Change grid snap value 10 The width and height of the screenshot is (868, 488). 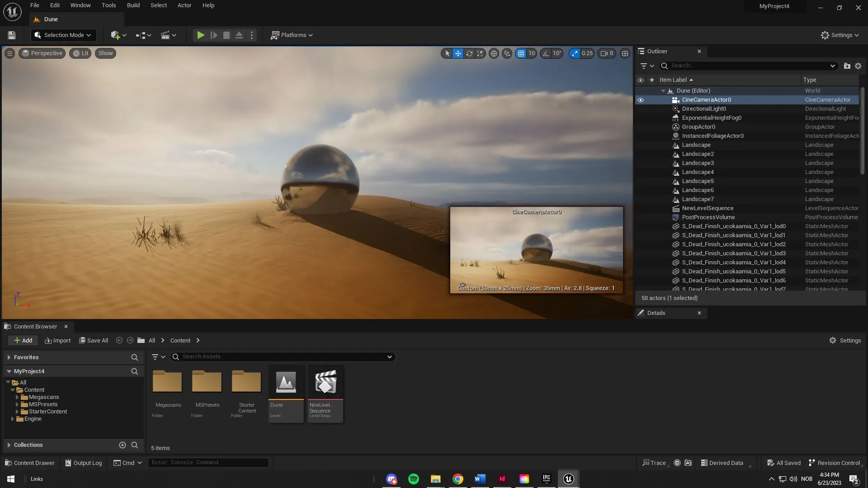point(532,53)
